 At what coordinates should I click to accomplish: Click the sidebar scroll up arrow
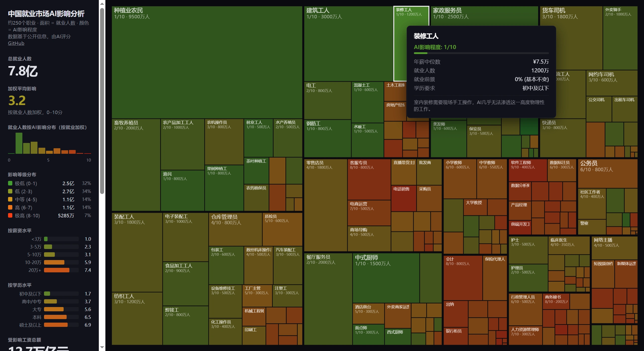(x=102, y=4)
